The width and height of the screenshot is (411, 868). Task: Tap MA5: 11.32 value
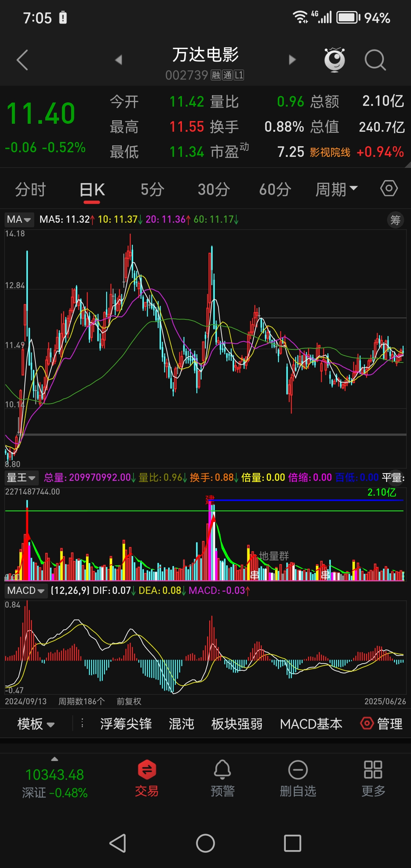[x=67, y=219]
